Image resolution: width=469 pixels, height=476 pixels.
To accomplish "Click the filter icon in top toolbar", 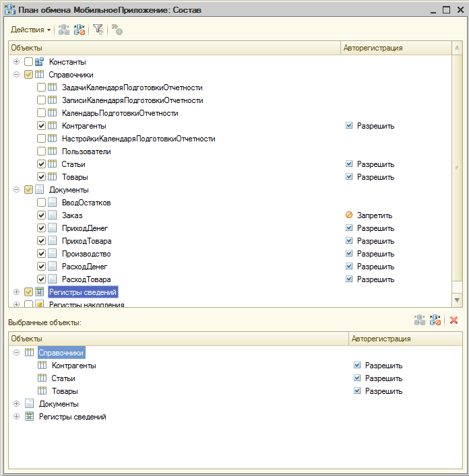I will (98, 30).
